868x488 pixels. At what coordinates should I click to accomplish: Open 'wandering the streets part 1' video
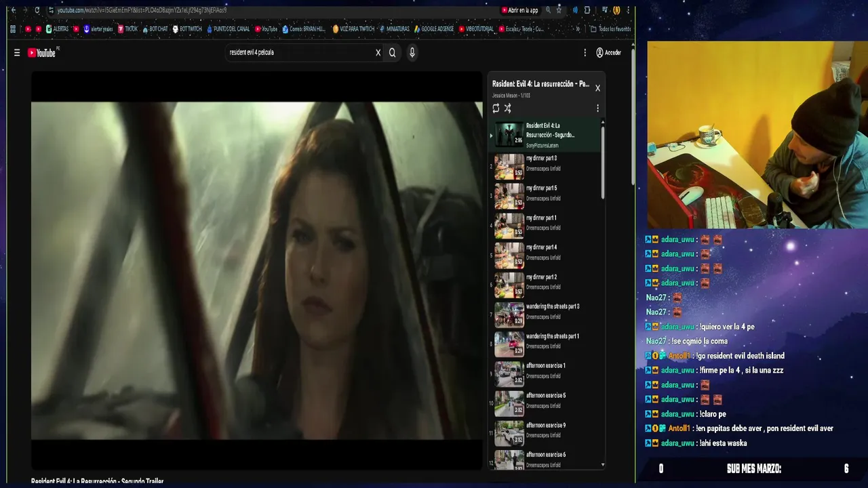coord(545,344)
